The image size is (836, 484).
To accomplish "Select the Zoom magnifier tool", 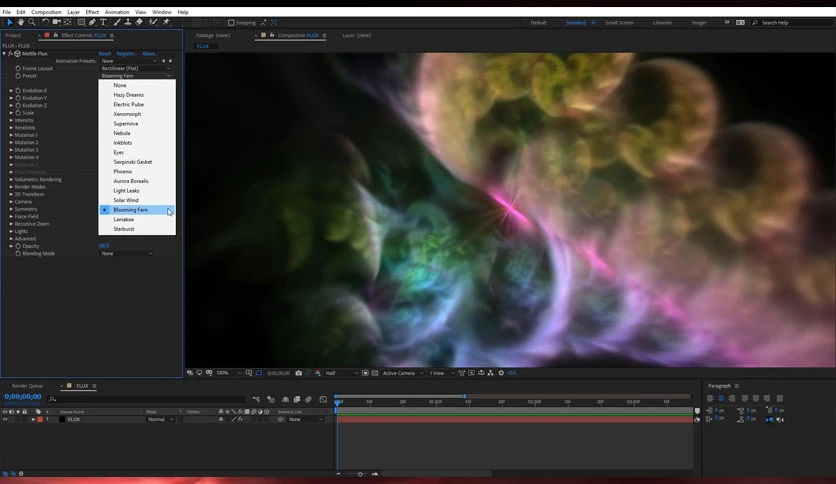I will point(32,22).
